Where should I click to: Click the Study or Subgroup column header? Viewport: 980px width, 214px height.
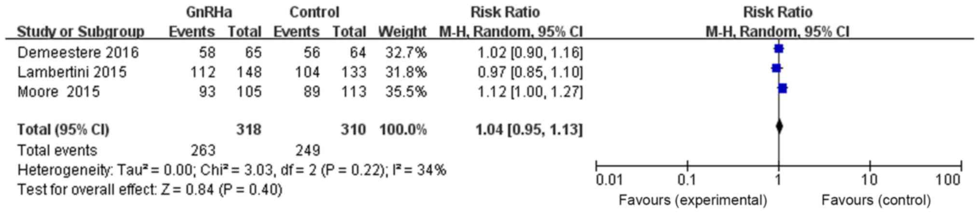coord(81,32)
